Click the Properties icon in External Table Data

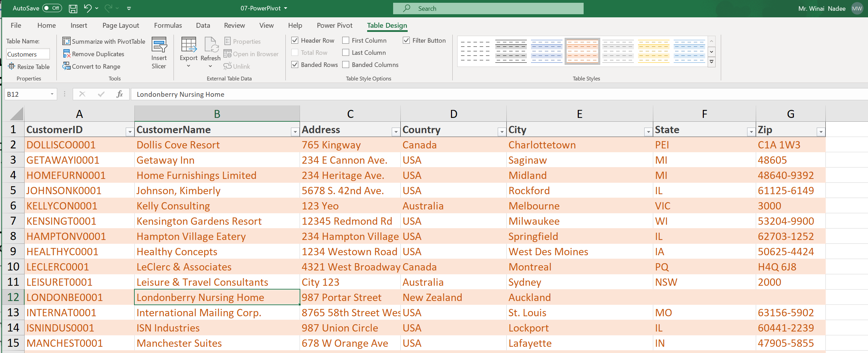[x=227, y=41]
